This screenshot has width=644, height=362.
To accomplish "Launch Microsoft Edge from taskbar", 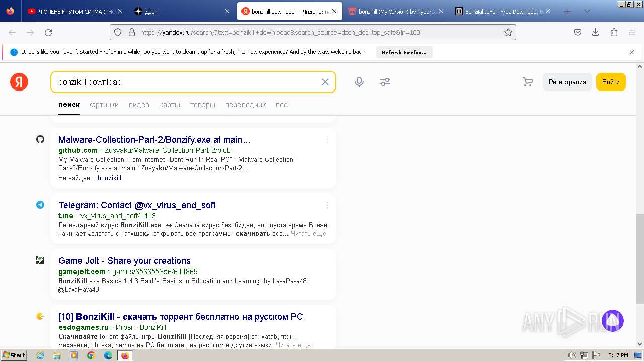I will (x=108, y=355).
